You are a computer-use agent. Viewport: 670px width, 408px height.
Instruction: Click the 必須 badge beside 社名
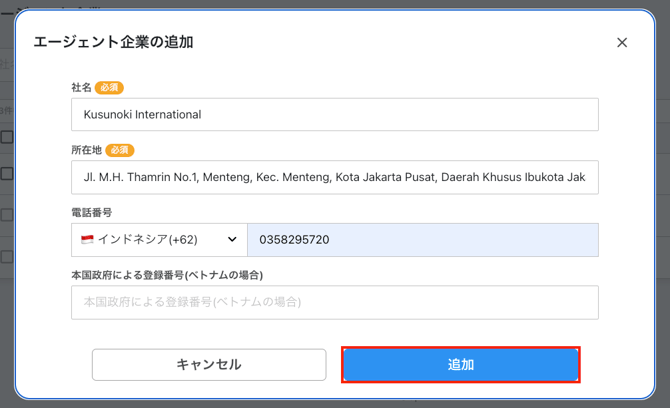[110, 88]
